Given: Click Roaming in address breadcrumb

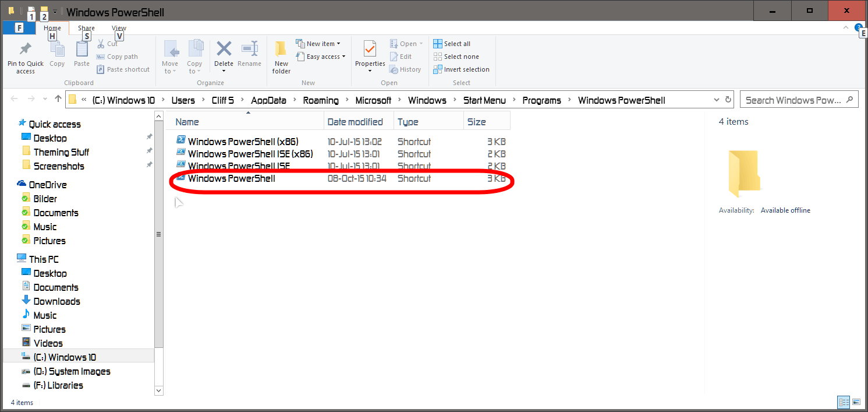Looking at the screenshot, I should point(321,100).
